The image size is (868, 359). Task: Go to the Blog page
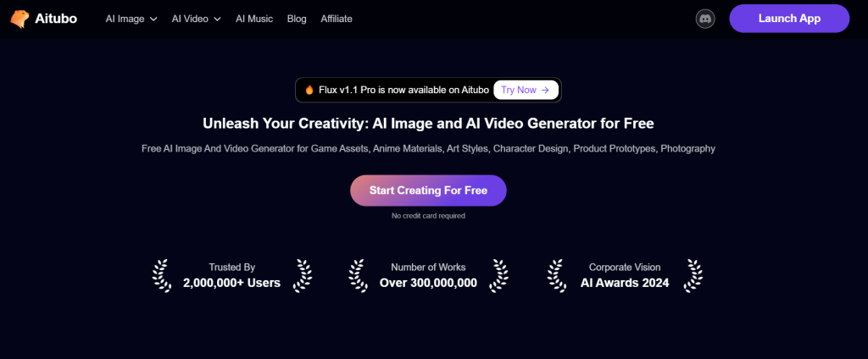(297, 19)
